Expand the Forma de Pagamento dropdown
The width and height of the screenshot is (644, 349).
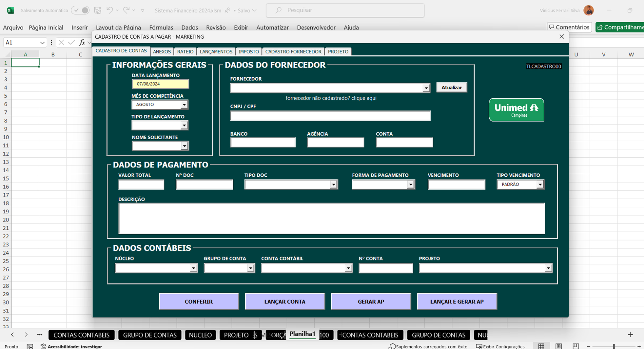[x=410, y=184]
